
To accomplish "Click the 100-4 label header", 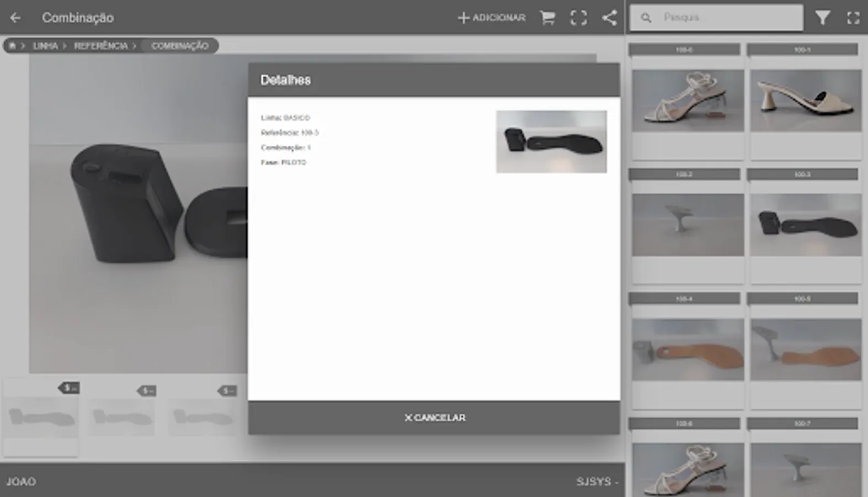I will click(x=684, y=299).
